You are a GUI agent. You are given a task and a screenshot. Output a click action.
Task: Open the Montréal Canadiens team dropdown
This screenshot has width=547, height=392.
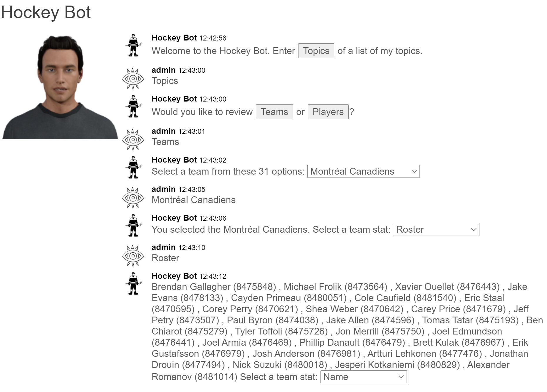coord(363,171)
